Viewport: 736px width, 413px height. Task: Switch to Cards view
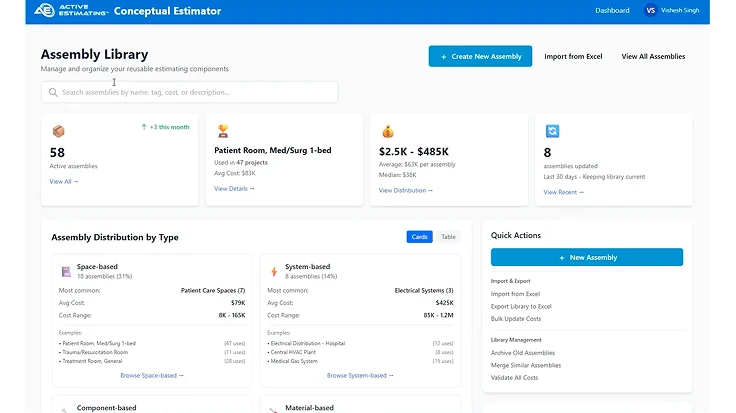click(x=419, y=237)
